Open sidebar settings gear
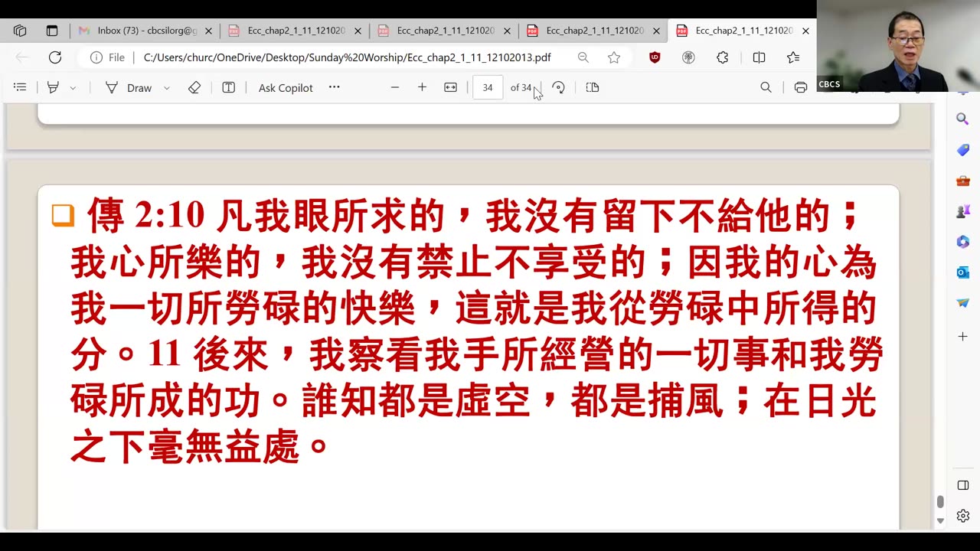980x551 pixels. point(963,516)
